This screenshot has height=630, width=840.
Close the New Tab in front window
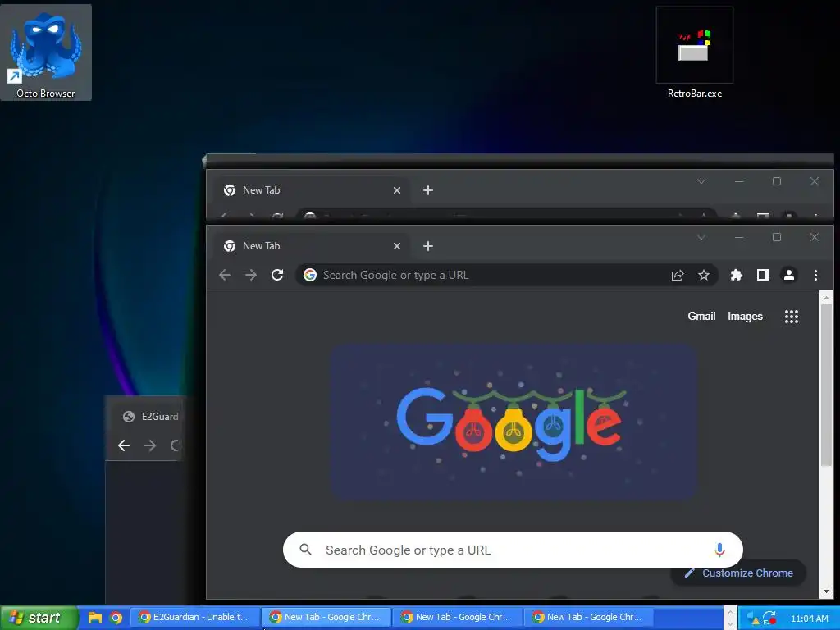click(x=397, y=246)
